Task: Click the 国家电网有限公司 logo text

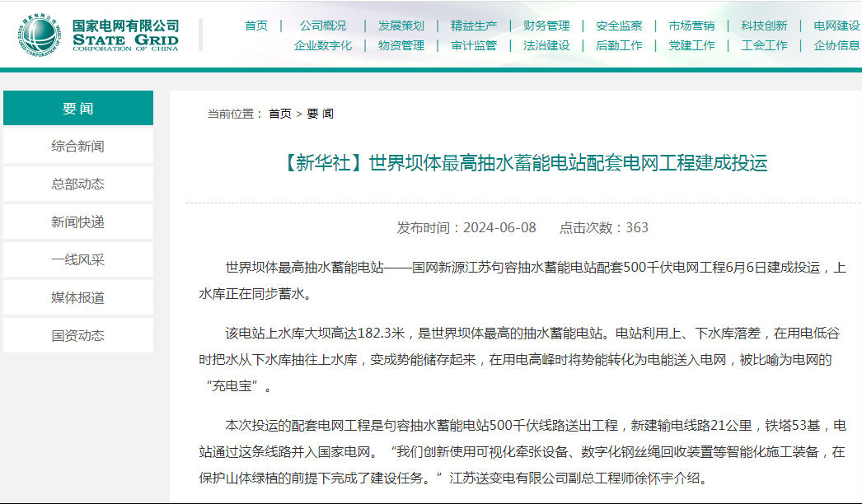Action: point(125,26)
